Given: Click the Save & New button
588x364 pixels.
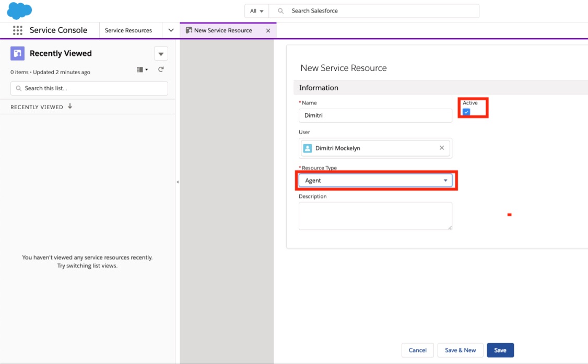Looking at the screenshot, I should [x=460, y=350].
